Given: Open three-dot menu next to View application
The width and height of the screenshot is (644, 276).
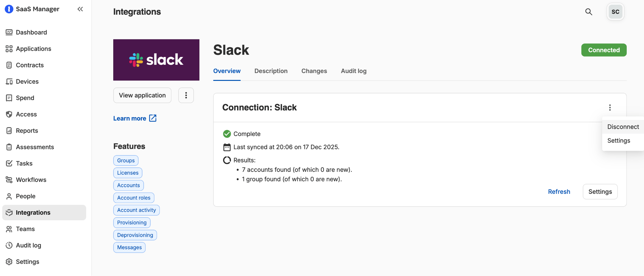Looking at the screenshot, I should (186, 95).
